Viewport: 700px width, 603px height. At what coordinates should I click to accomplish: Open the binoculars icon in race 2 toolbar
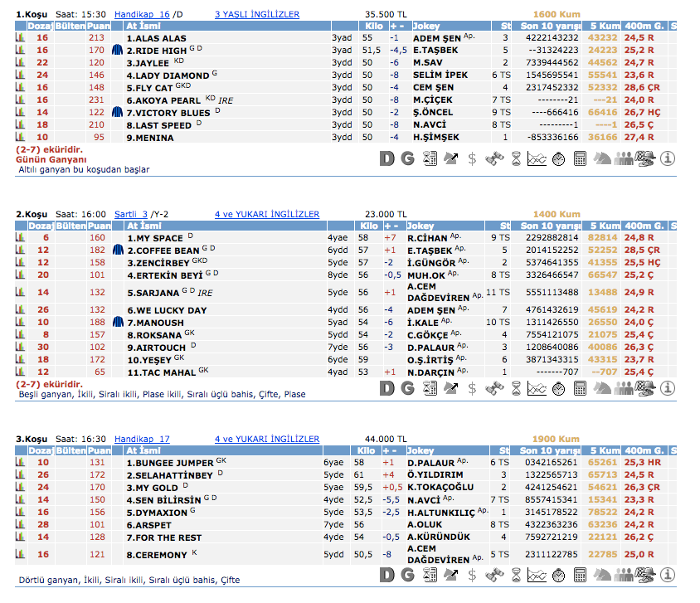pos(494,388)
